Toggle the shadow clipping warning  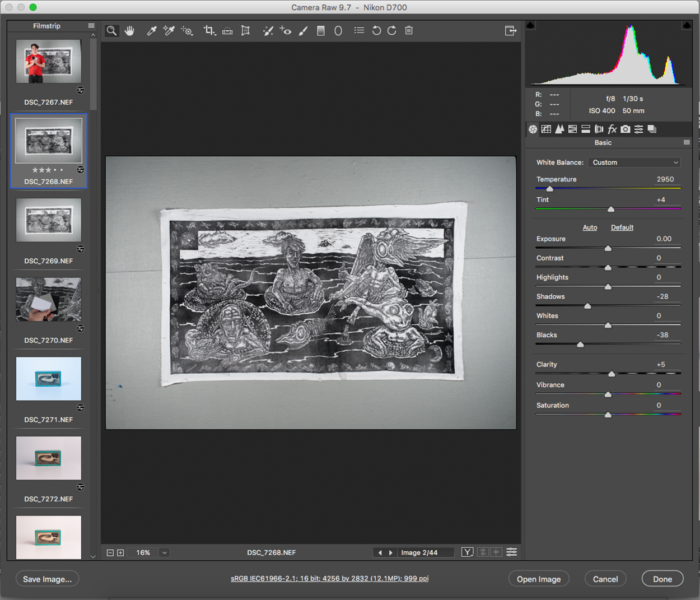click(530, 25)
